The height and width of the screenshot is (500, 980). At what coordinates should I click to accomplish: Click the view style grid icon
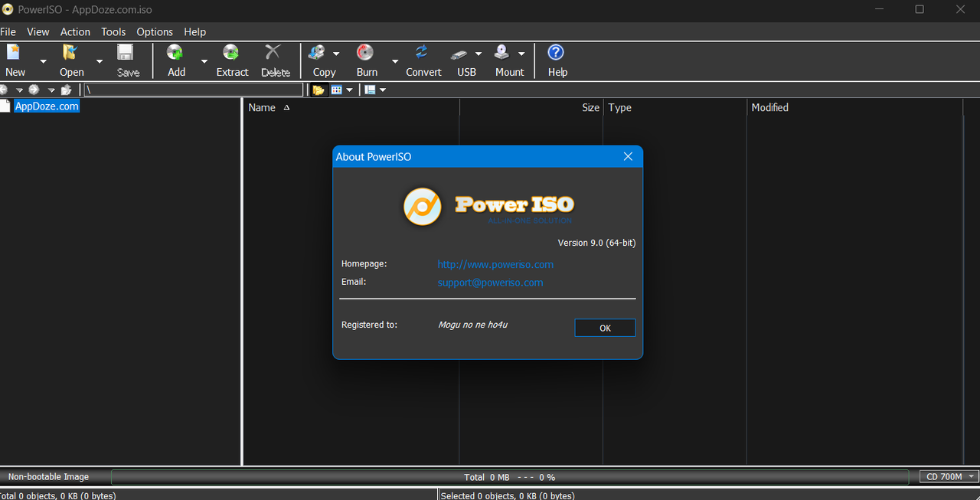(x=336, y=90)
